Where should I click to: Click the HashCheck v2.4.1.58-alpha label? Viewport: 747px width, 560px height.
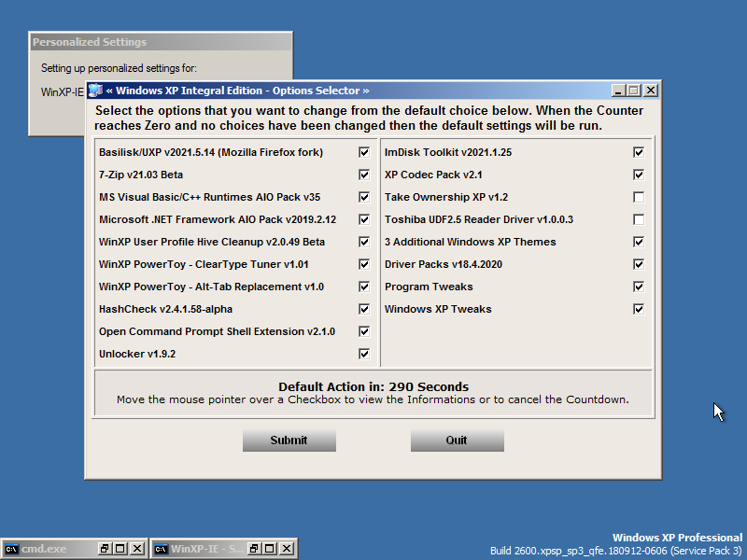[x=166, y=309]
